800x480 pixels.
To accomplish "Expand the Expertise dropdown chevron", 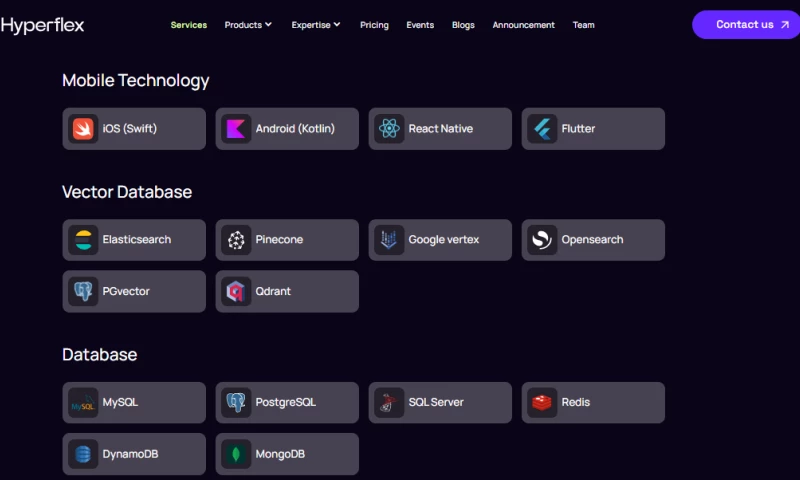I will coord(337,24).
